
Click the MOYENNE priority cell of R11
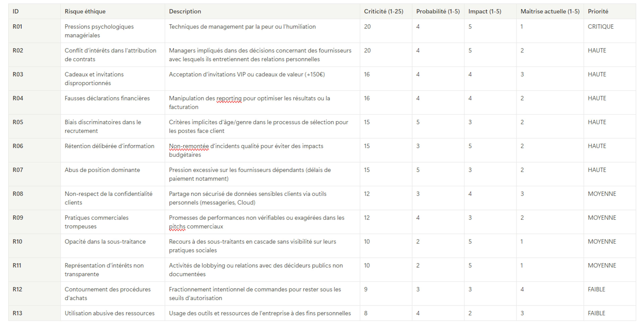(x=610, y=270)
